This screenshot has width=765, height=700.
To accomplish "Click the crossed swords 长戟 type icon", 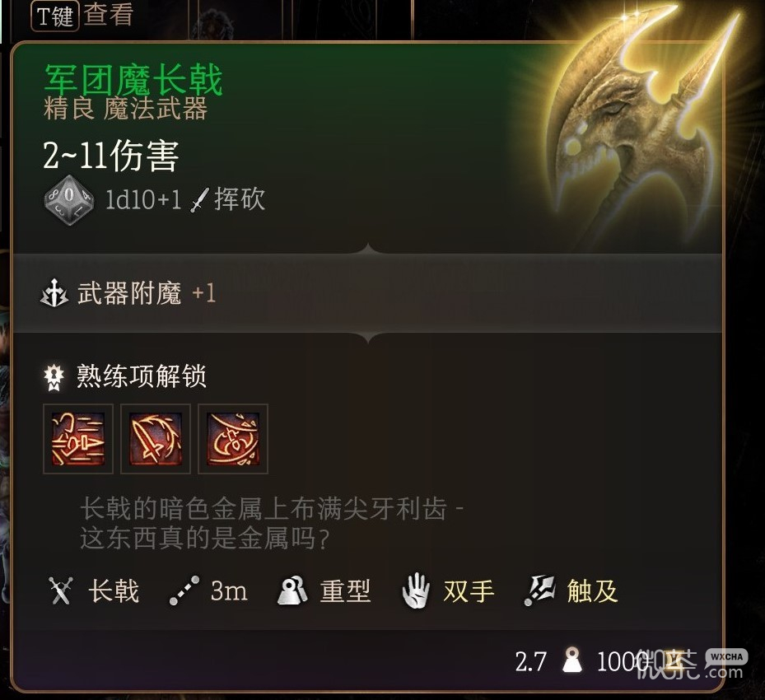I will 61,590.
